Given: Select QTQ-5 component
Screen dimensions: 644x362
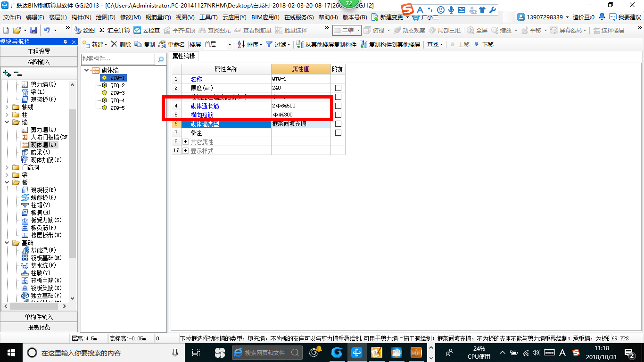Looking at the screenshot, I should click(x=117, y=108).
